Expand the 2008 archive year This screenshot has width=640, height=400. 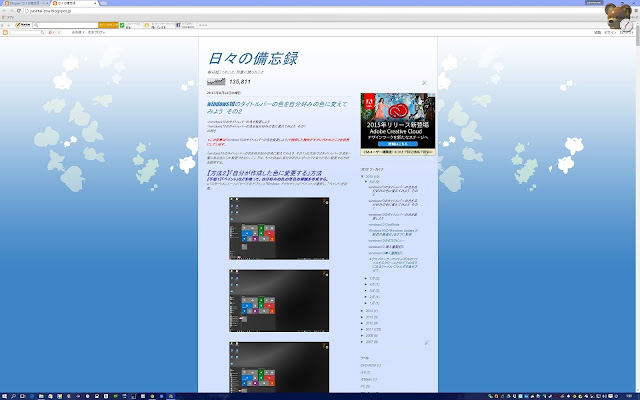(x=362, y=336)
